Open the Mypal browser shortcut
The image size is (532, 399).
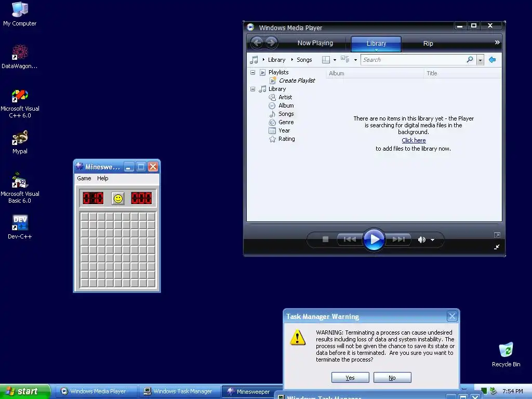(20, 142)
